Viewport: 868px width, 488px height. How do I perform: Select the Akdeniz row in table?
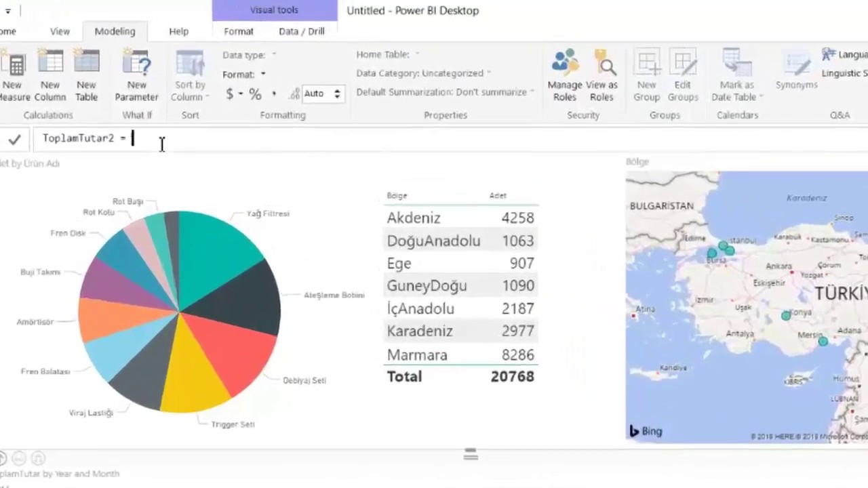tap(460, 218)
